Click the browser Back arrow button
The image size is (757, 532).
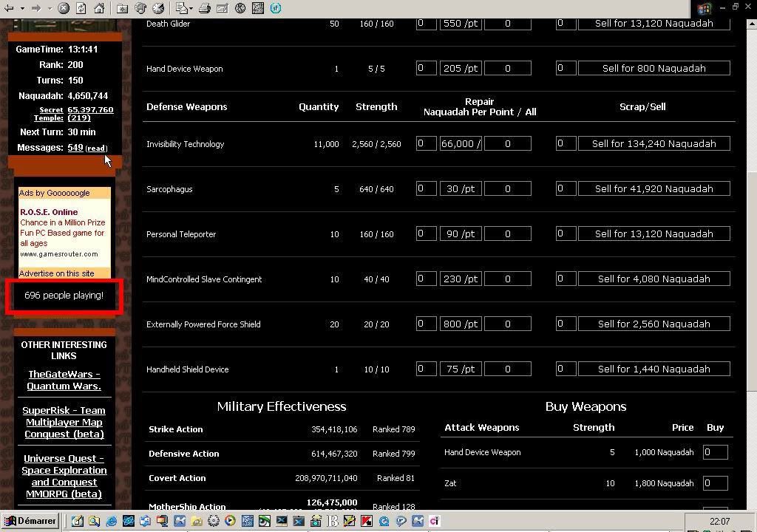tap(9, 8)
